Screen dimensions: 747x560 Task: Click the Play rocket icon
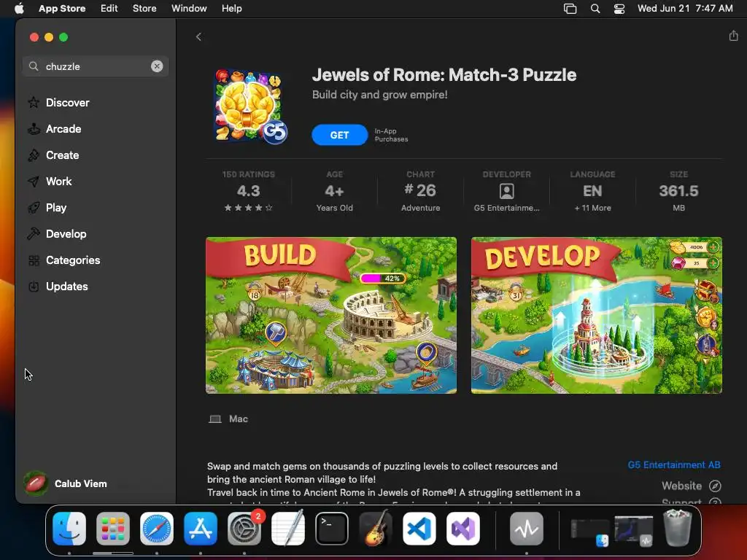(34, 208)
